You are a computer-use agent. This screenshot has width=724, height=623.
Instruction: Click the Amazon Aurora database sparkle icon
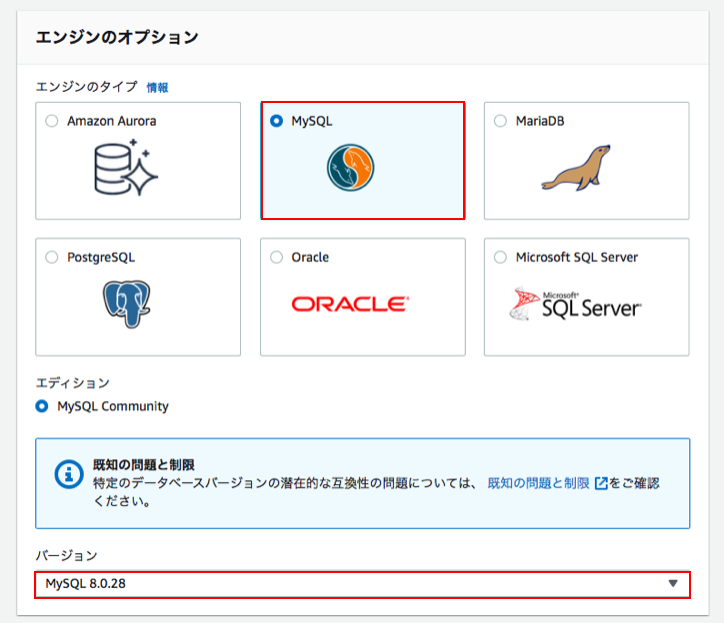tap(126, 168)
